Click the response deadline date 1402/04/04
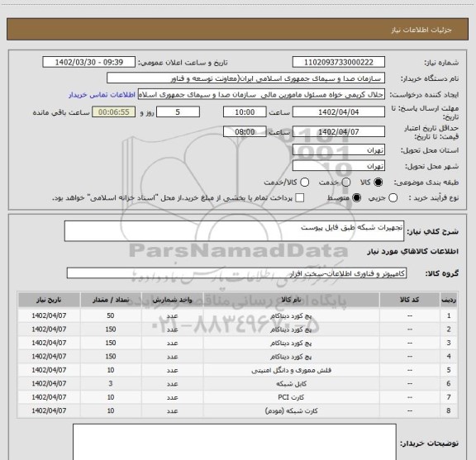Viewport: 476px width, 460px height. tap(339, 112)
